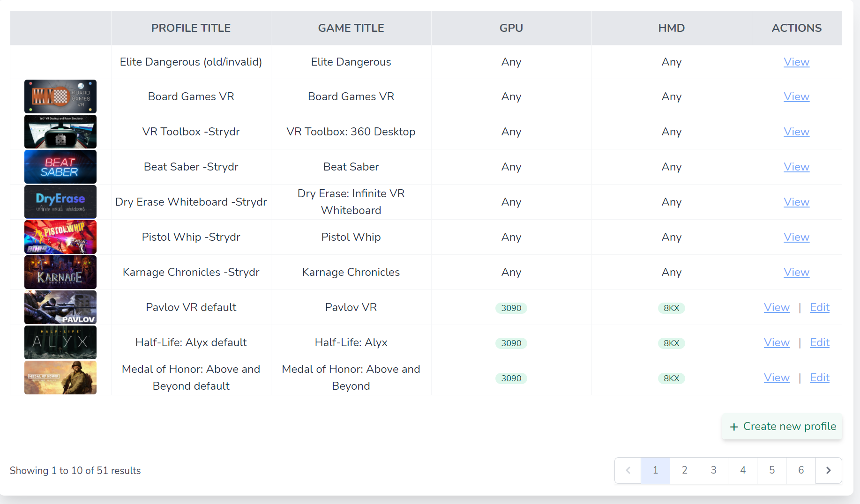This screenshot has width=860, height=504.
Task: View the Board Games VR profile
Action: [796, 96]
